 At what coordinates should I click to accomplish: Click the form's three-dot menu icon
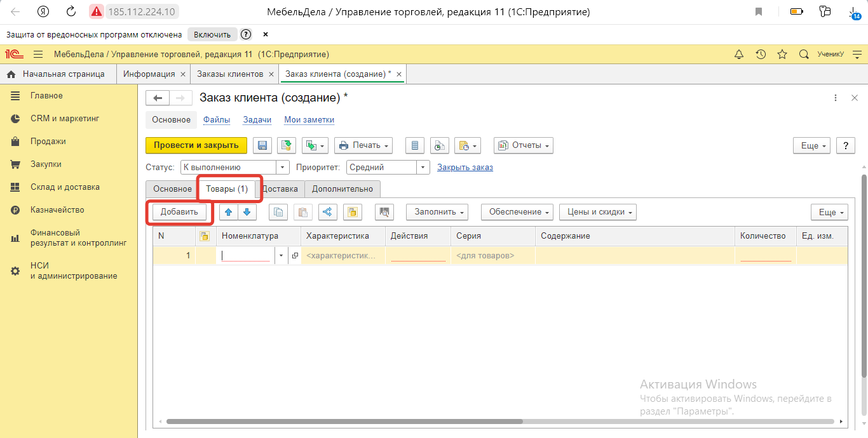click(836, 98)
